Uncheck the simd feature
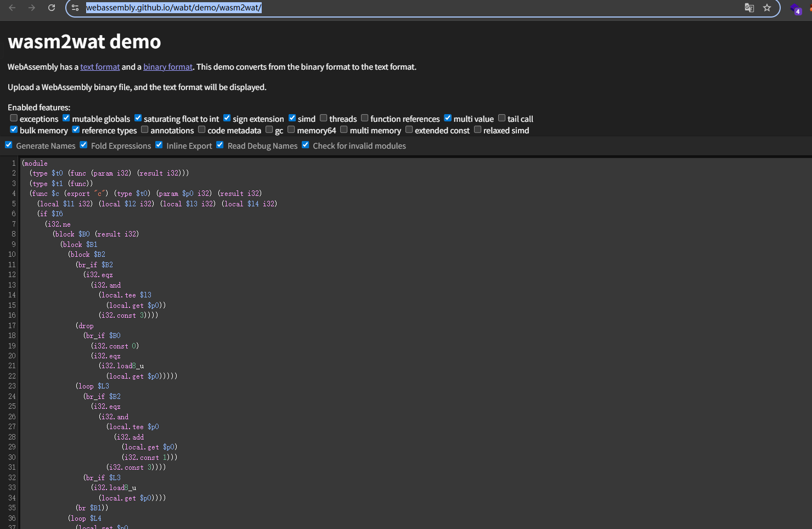The height and width of the screenshot is (529, 812). pos(292,118)
